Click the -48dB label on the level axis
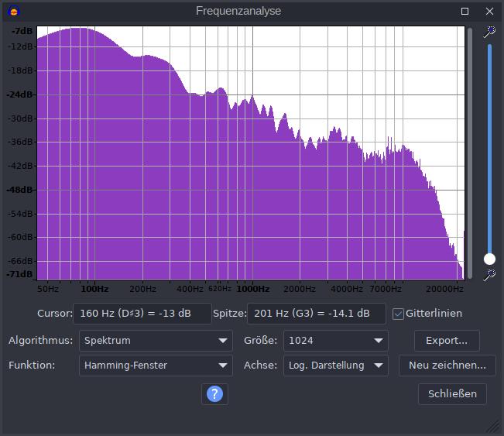Viewport: 504px width, 436px height. [20, 190]
